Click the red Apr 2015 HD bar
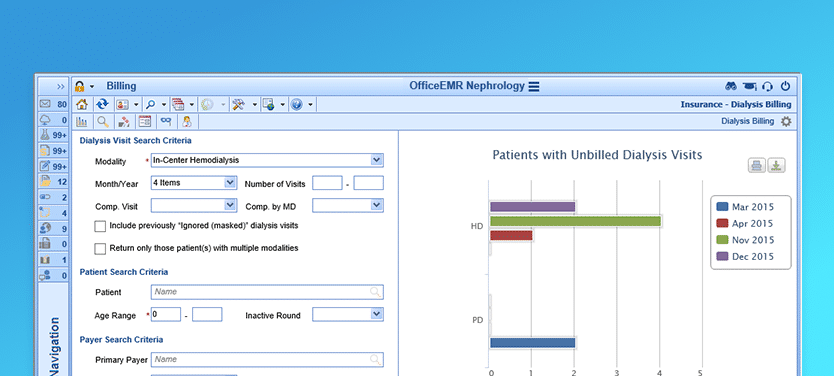 point(511,236)
